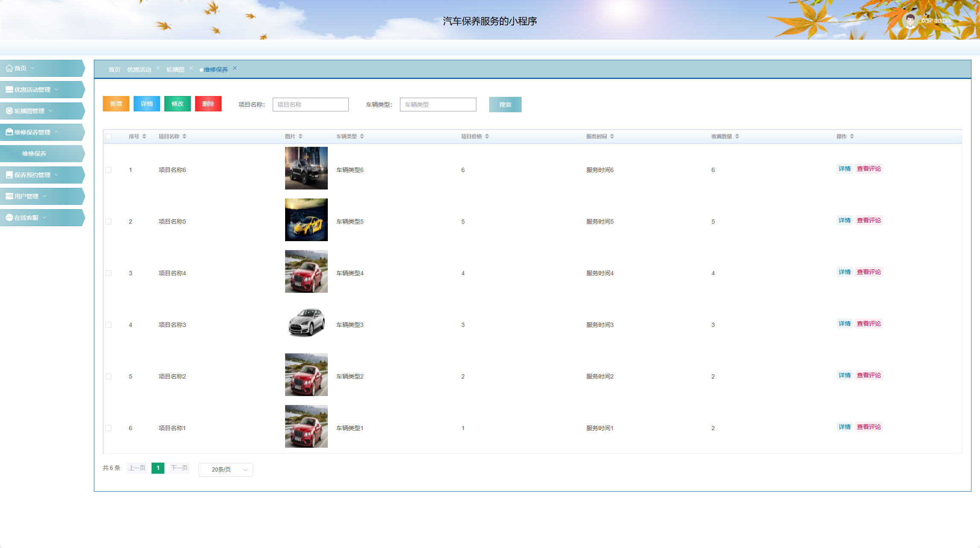The width and height of the screenshot is (980, 548).
Task: Check the row for 项目名称6
Action: click(x=108, y=170)
